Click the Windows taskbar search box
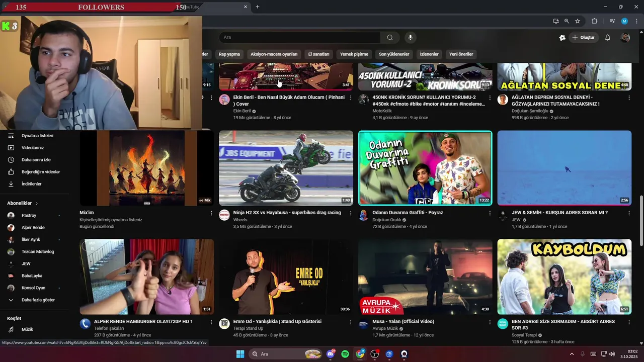The width and height of the screenshot is (644, 362). 286,354
